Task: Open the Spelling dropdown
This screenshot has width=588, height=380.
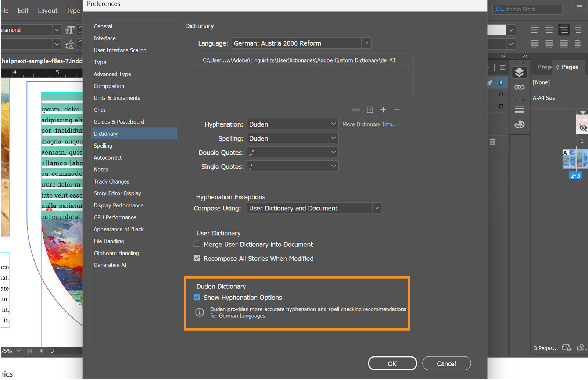Action: click(293, 138)
